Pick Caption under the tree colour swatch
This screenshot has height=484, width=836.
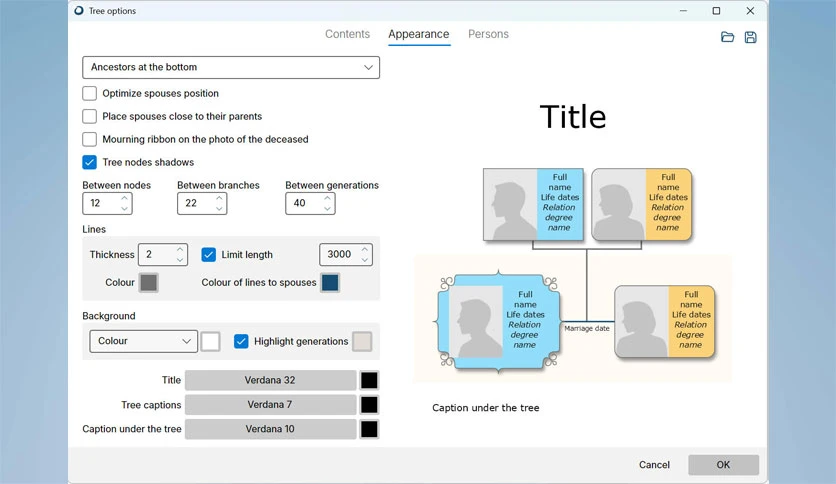pos(369,429)
